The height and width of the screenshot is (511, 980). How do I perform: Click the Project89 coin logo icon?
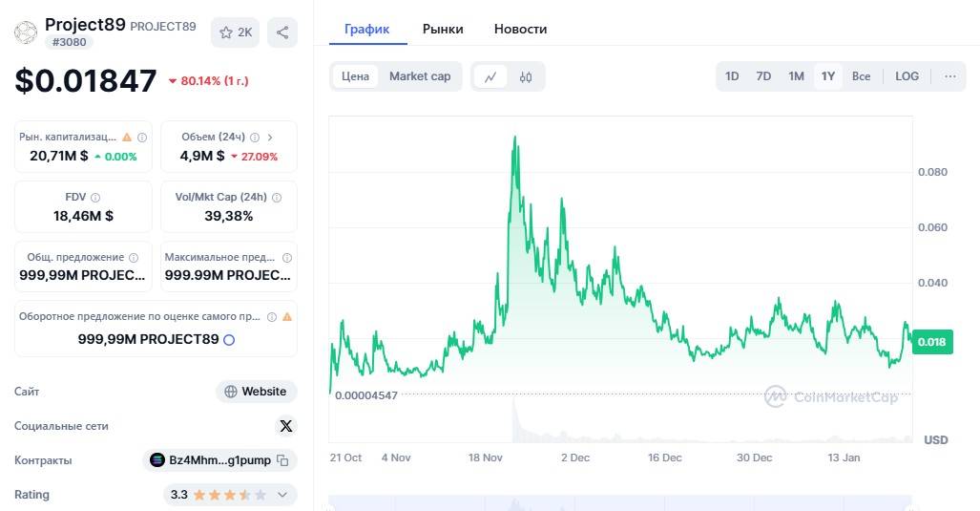pyautogui.click(x=26, y=32)
